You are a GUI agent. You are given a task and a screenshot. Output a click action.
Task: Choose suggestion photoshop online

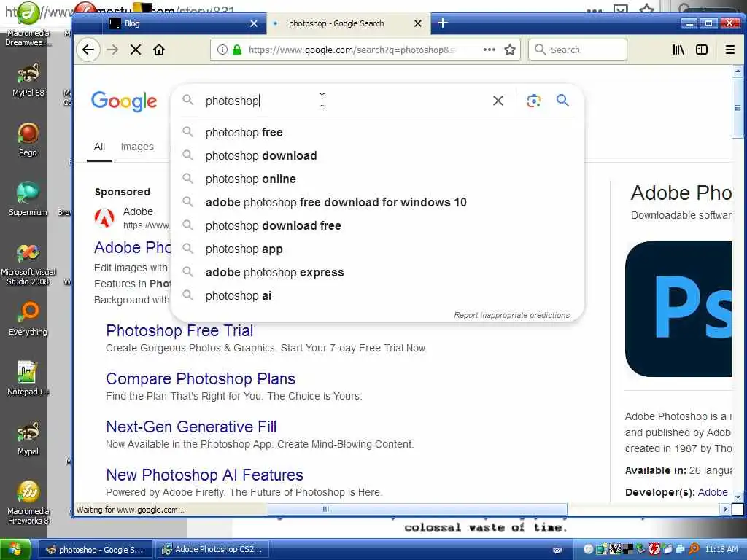376,179
